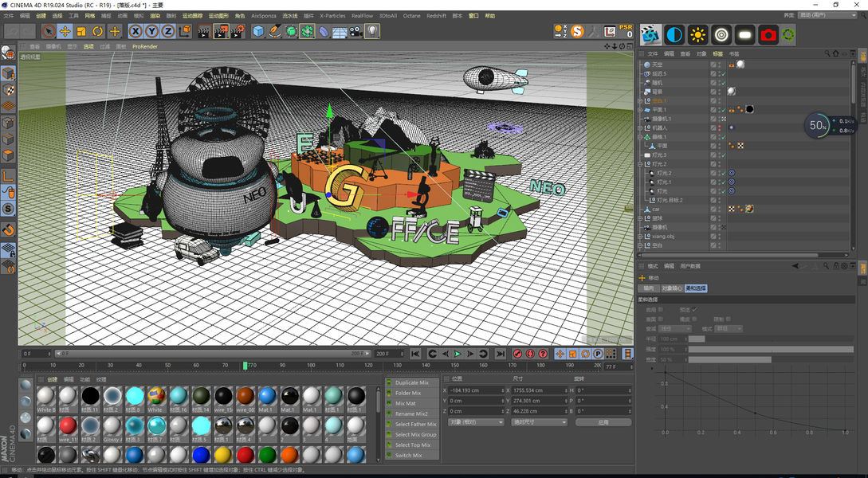The image size is (868, 478).
Task: Click the PSR reset button
Action: pos(626,31)
